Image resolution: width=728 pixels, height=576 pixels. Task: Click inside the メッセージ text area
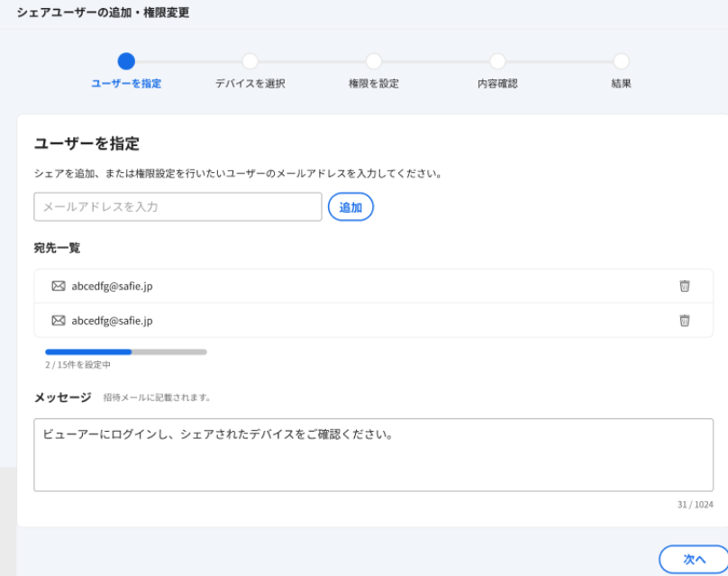[373, 455]
